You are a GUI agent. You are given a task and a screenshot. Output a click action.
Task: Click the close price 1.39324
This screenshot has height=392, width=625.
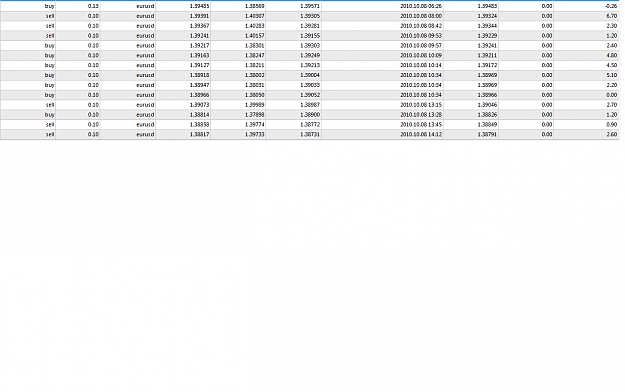[x=487, y=16]
